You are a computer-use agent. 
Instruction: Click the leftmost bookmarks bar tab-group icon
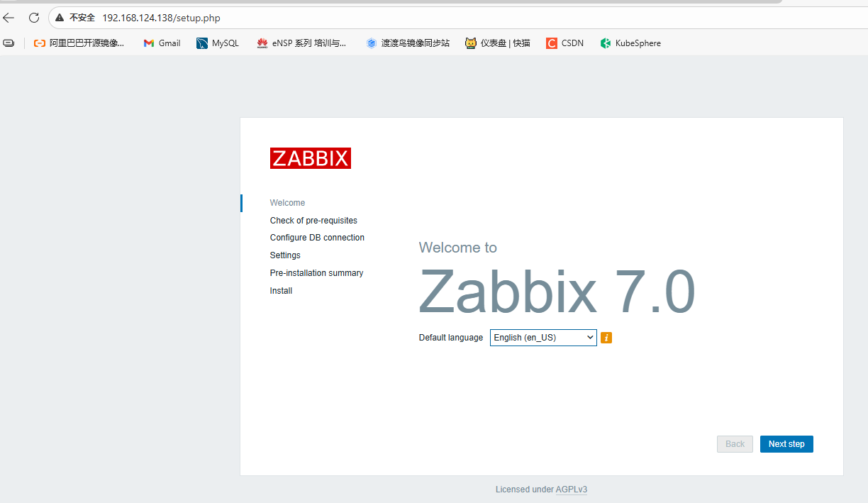click(x=9, y=43)
